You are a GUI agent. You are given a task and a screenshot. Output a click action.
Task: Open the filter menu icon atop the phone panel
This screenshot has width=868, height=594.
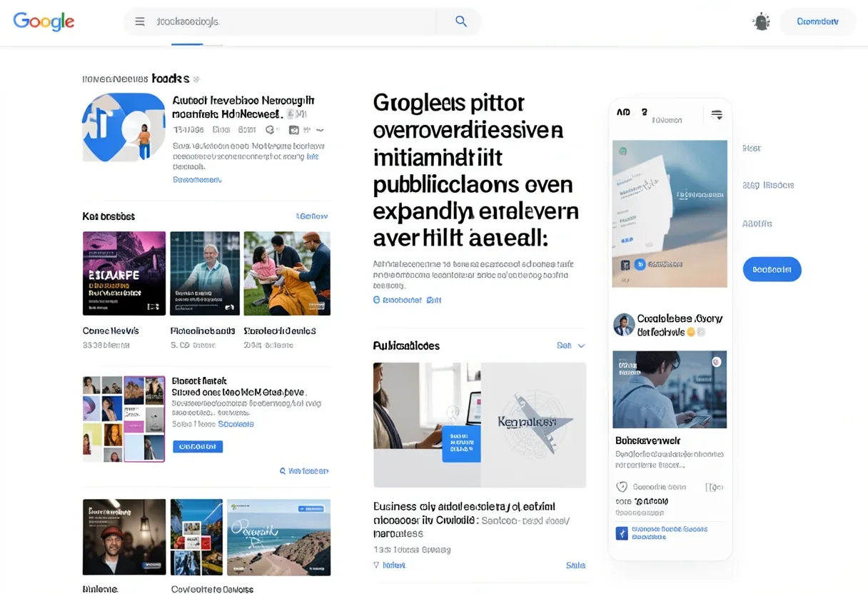tap(717, 115)
